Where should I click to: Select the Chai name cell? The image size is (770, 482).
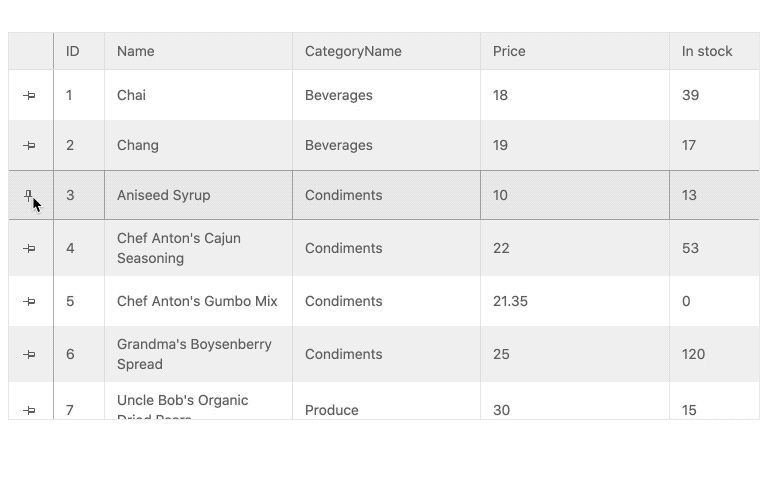pyautogui.click(x=198, y=95)
